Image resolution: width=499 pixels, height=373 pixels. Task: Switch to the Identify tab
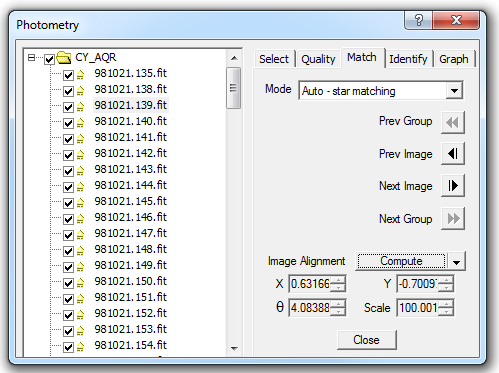pos(408,59)
